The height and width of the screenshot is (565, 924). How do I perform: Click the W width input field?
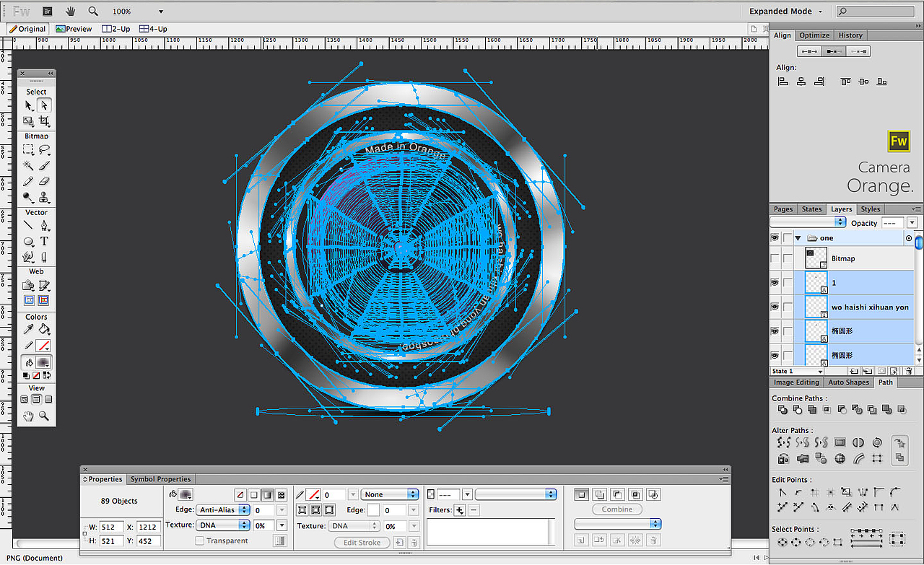tap(112, 527)
